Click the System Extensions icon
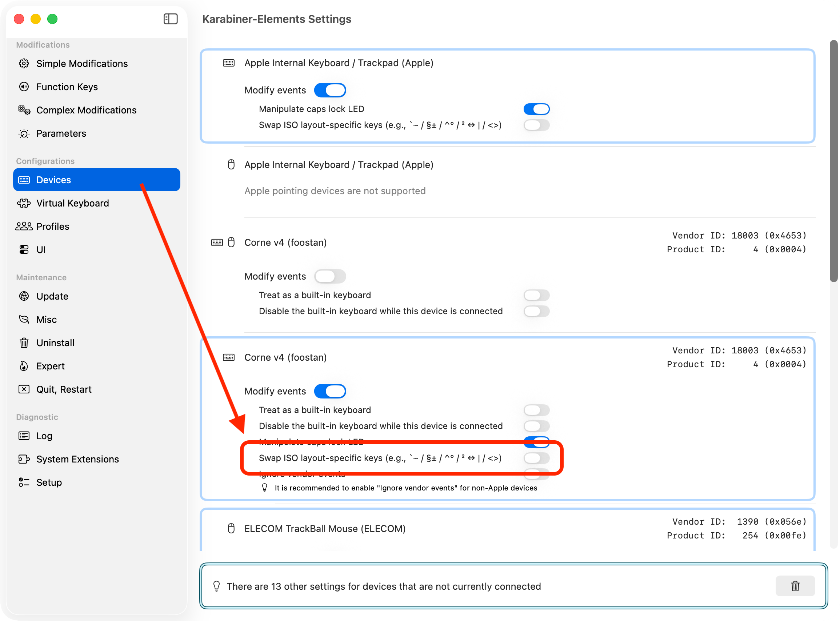The width and height of the screenshot is (840, 621). click(24, 459)
